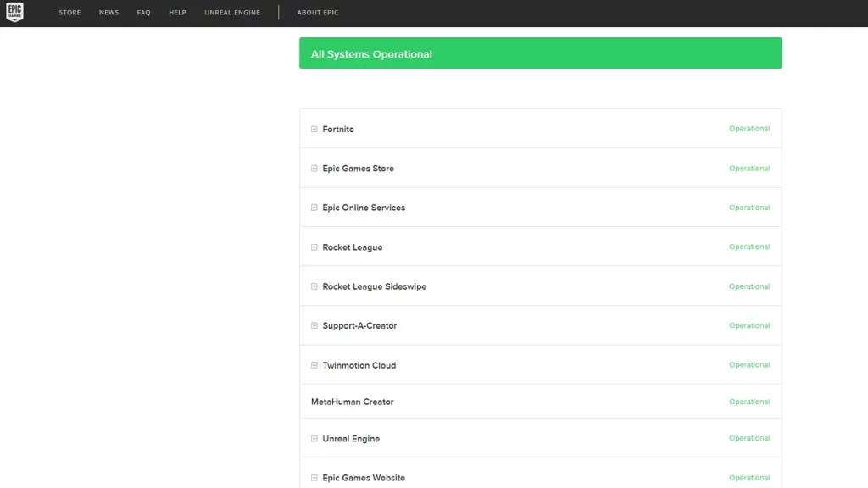Screen dimensions: 868x488
Task: Open the About Epic page
Action: tap(318, 12)
